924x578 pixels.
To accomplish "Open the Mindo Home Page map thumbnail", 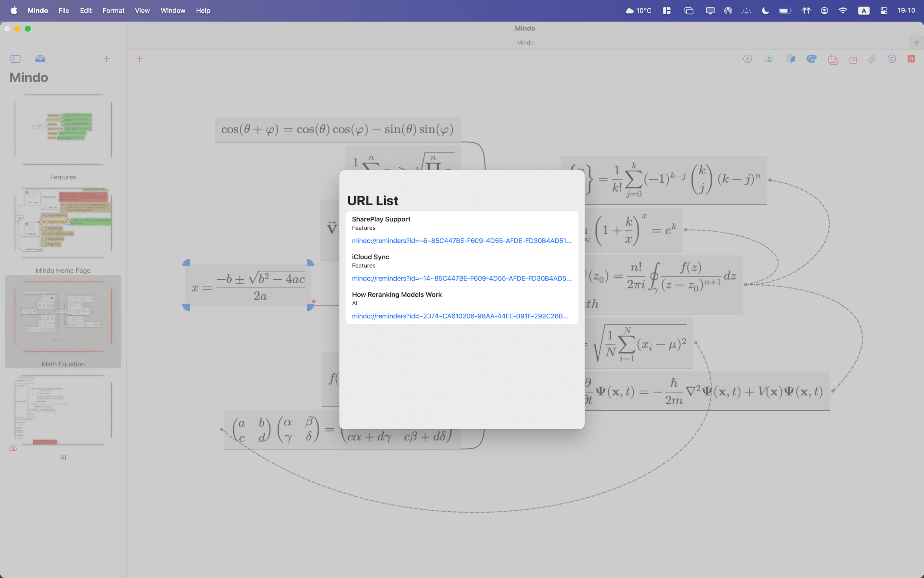I will pyautogui.click(x=63, y=223).
